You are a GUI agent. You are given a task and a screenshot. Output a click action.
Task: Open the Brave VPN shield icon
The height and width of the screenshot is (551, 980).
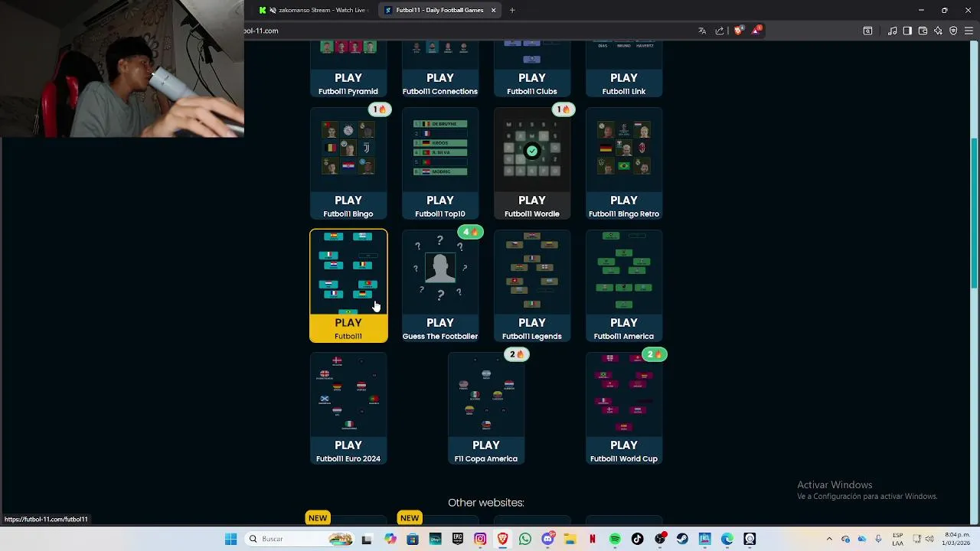pos(953,31)
